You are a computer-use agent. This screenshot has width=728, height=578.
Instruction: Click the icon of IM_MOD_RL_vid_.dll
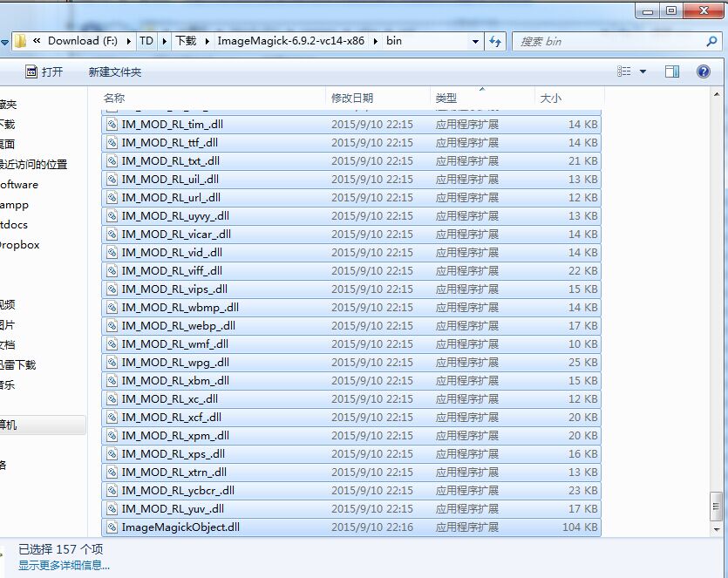pos(112,253)
